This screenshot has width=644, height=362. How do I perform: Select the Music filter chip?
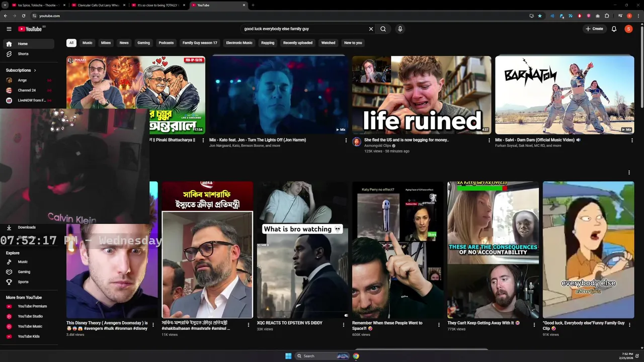coord(88,43)
